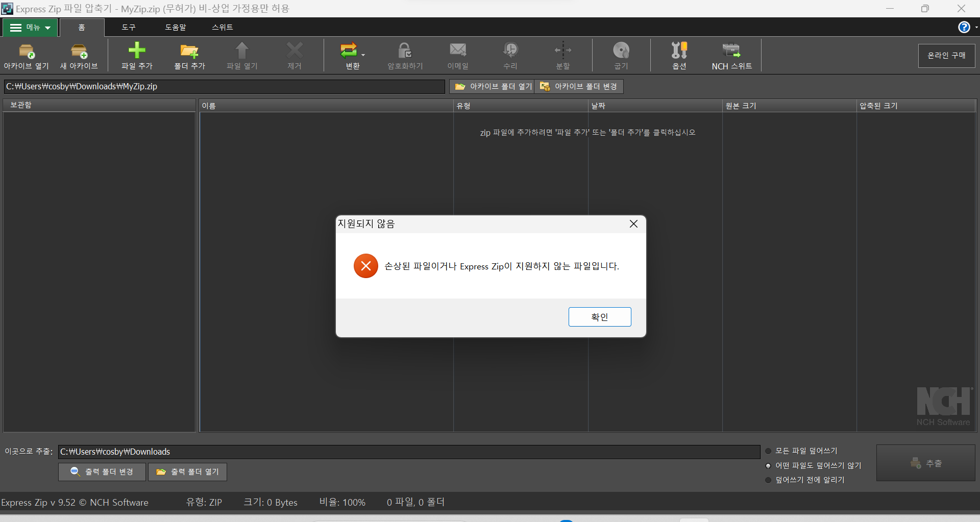
Task: Sort by the 유형 column header
Action: [521, 106]
